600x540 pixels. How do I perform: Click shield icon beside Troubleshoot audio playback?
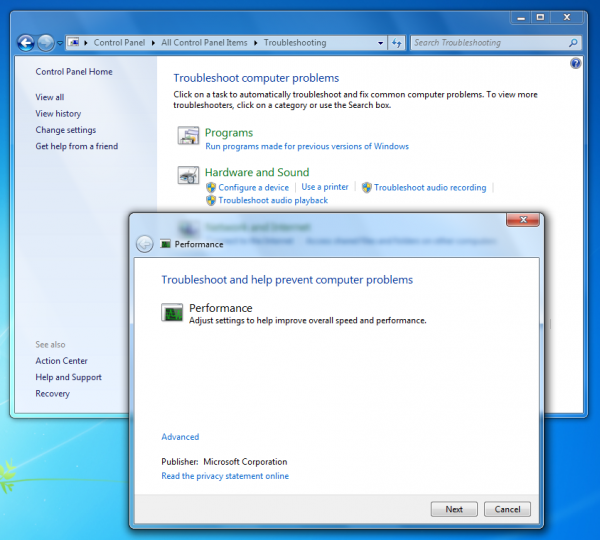(211, 200)
